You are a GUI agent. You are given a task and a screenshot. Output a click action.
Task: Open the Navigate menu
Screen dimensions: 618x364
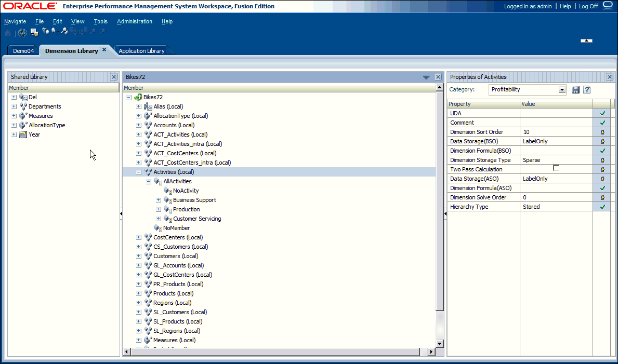15,21
